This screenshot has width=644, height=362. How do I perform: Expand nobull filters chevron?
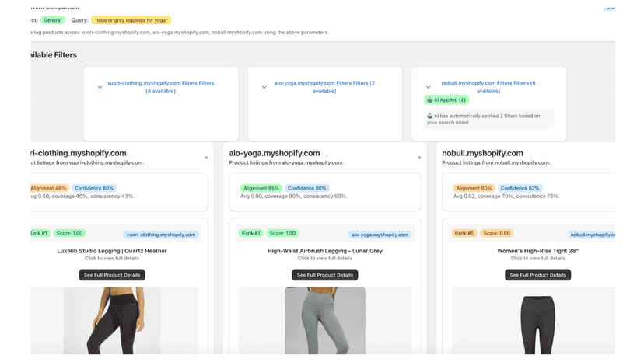(x=428, y=87)
